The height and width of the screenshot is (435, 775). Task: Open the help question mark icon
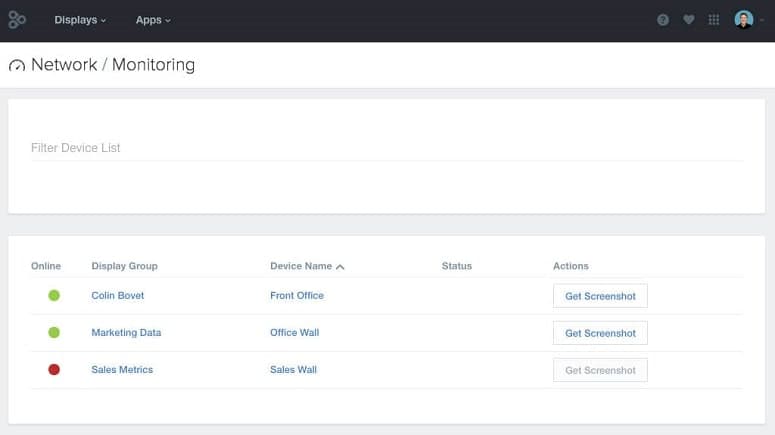pyautogui.click(x=663, y=20)
